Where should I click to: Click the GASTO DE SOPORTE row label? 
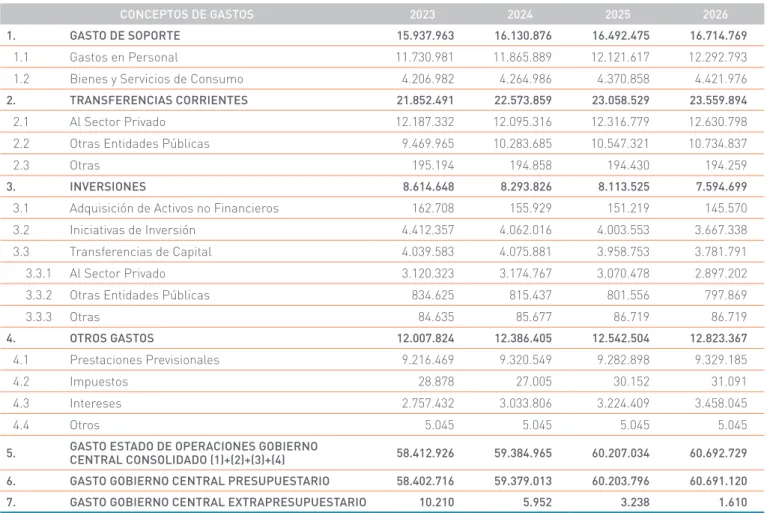click(x=125, y=36)
